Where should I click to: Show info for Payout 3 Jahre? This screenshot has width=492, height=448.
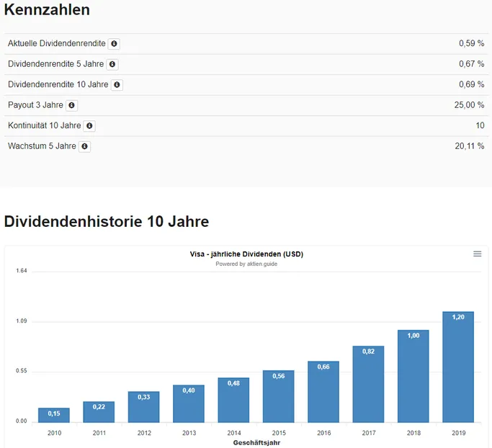tap(71, 105)
